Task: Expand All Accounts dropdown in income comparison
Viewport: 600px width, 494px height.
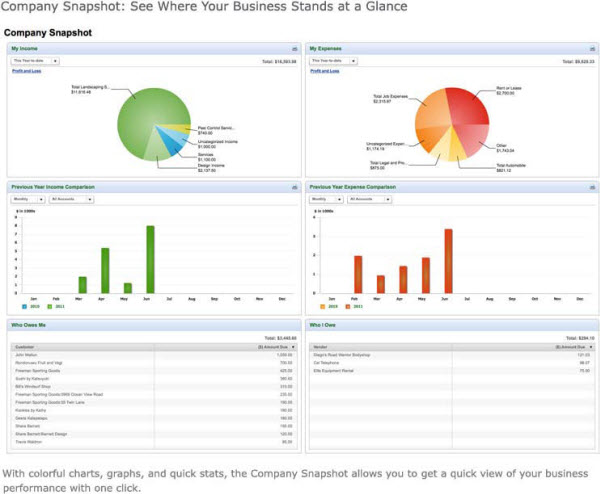Action: click(x=72, y=199)
